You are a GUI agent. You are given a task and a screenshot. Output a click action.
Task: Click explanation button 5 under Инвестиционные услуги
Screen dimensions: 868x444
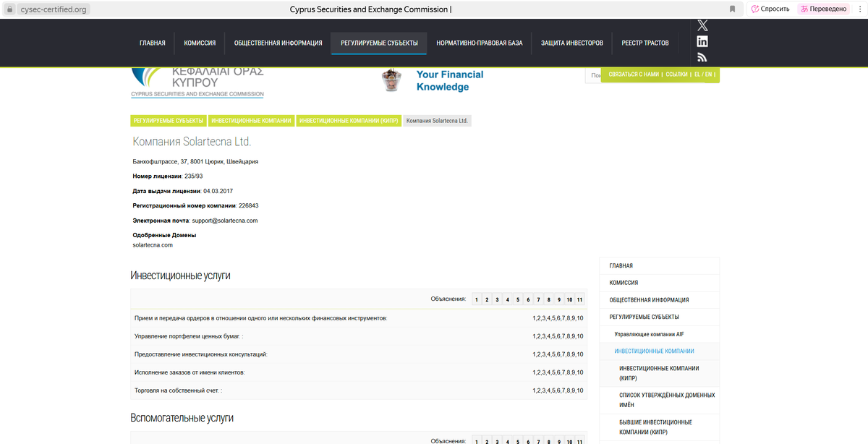[x=518, y=299]
